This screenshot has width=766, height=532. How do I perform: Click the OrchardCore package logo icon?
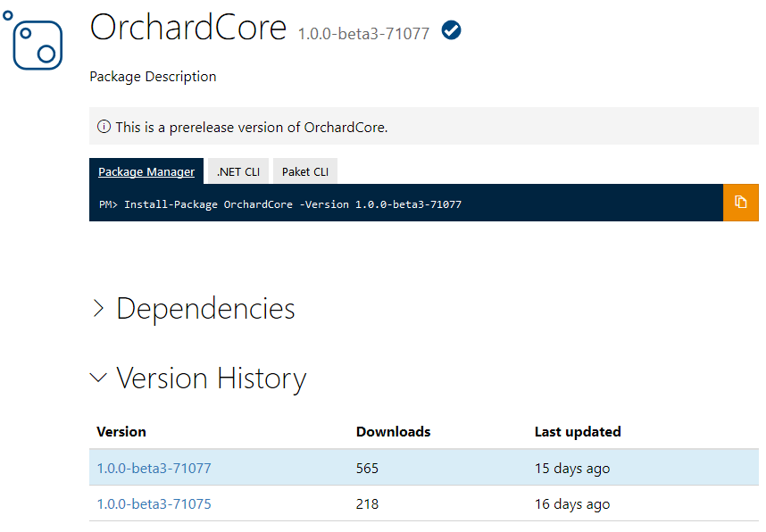(33, 40)
